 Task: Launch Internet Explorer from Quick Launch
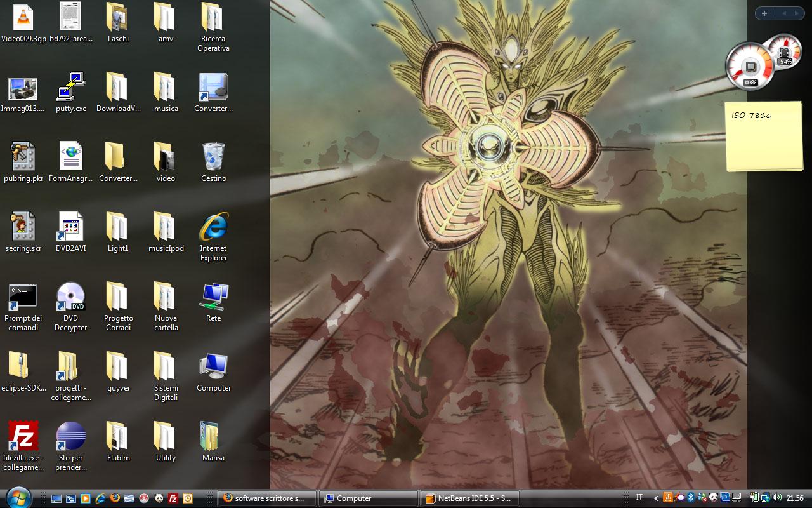coord(100,498)
